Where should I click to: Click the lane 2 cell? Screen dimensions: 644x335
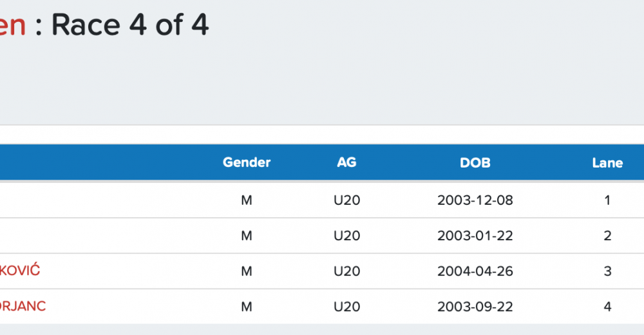pyautogui.click(x=607, y=236)
